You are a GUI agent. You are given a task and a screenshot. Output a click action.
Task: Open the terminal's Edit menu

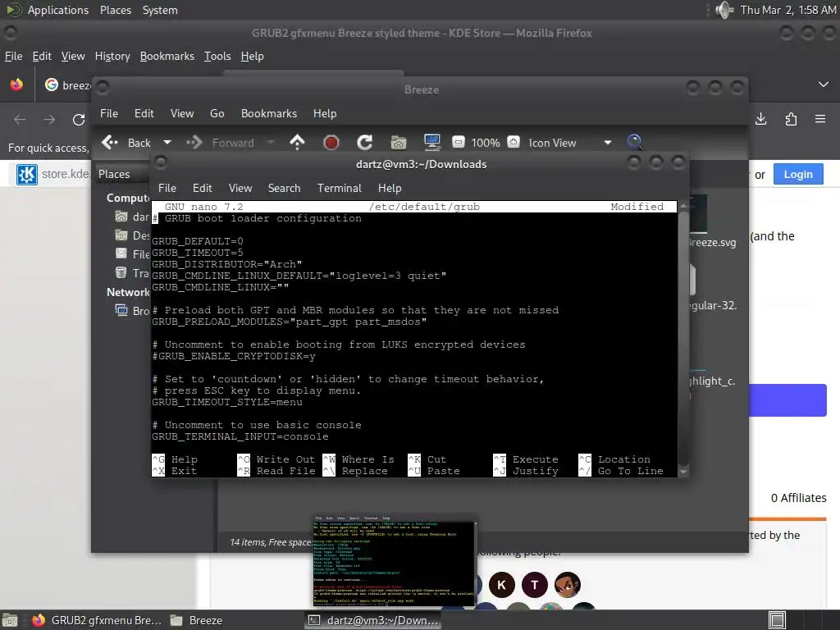202,188
